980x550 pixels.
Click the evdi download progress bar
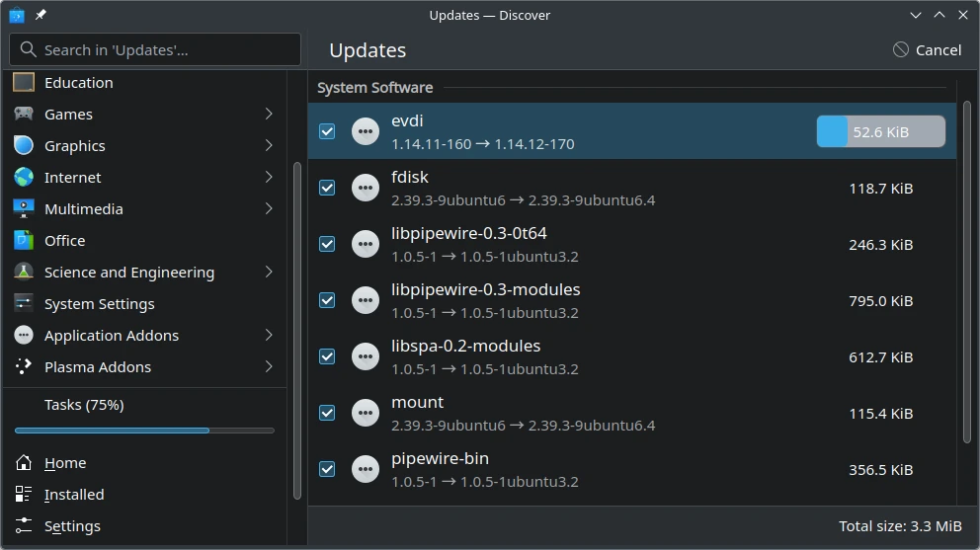(880, 131)
